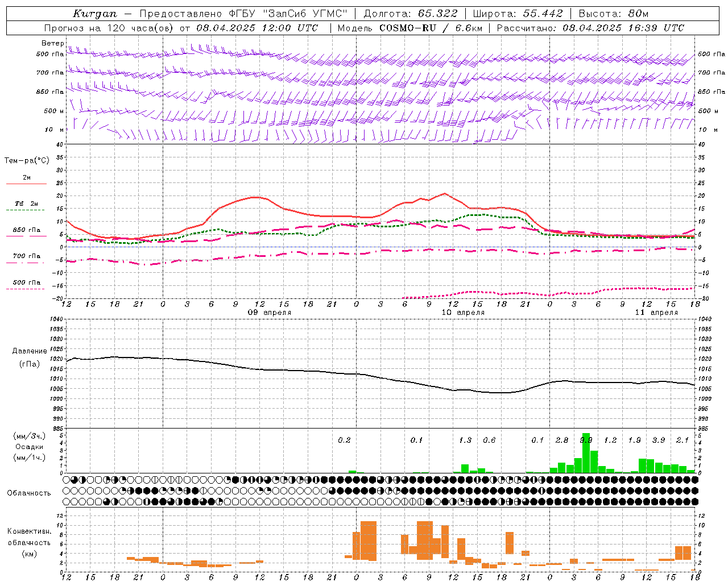The width and height of the screenshot is (728, 582).
Task: Click the precipitation amount "1.9"
Action: pyautogui.click(x=634, y=440)
